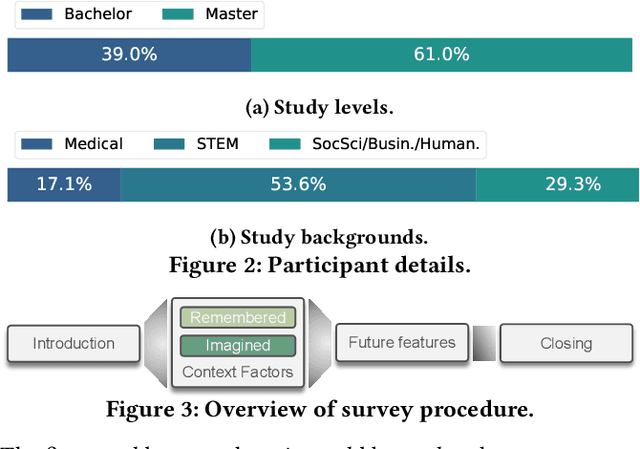Click the Closing step box
Image resolution: width=640 pixels, height=449 pixels.
(x=566, y=343)
